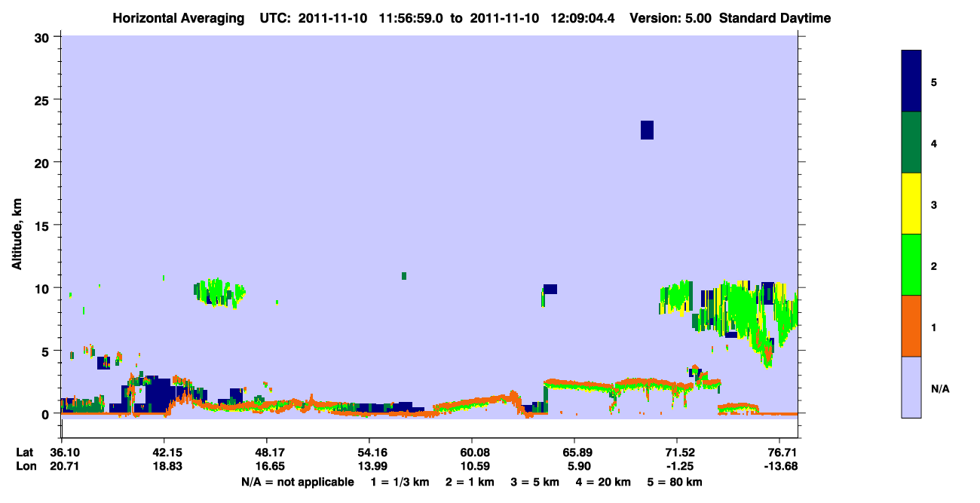Click the 'Lat' row label

24,452
